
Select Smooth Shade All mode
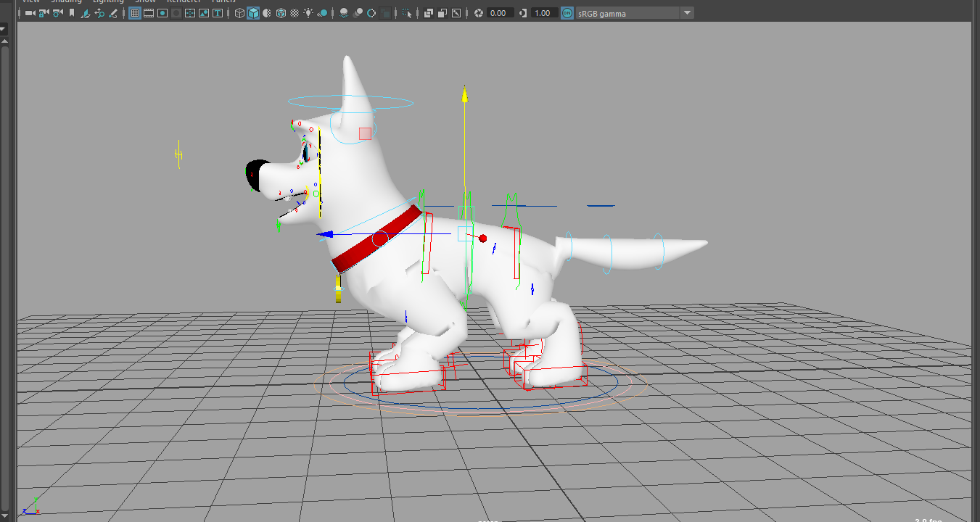pos(253,13)
